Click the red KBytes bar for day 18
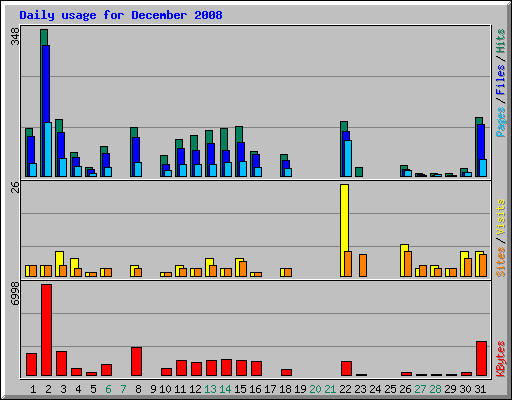Viewport: 512px width, 400px height. 286,373
